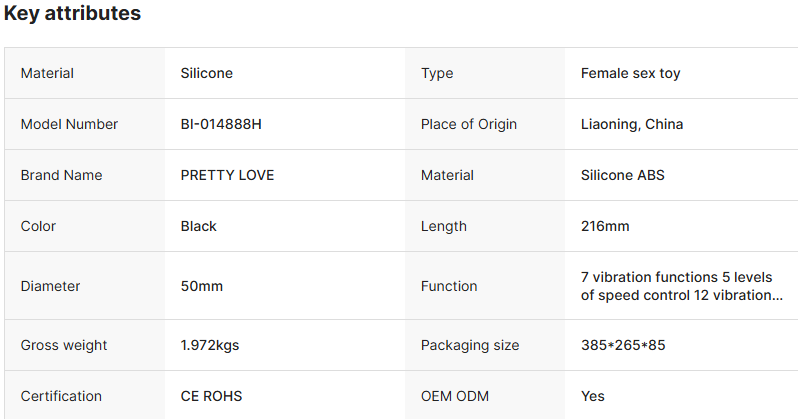Click the PRETTY LOVE brand name value

227,175
